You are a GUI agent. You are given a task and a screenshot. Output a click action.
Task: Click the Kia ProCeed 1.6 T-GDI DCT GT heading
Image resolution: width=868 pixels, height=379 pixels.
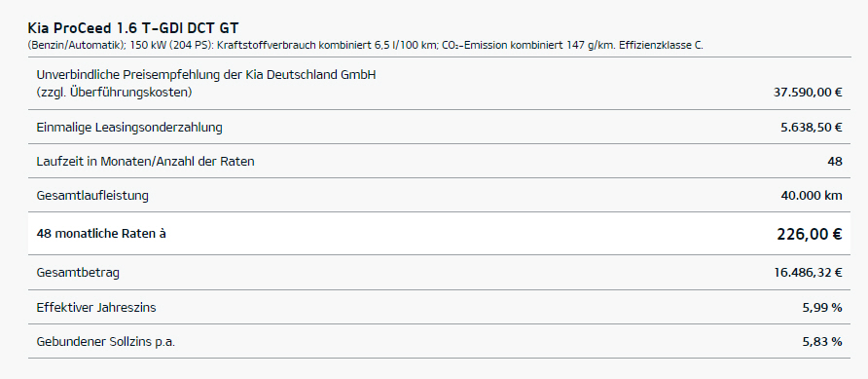click(133, 28)
